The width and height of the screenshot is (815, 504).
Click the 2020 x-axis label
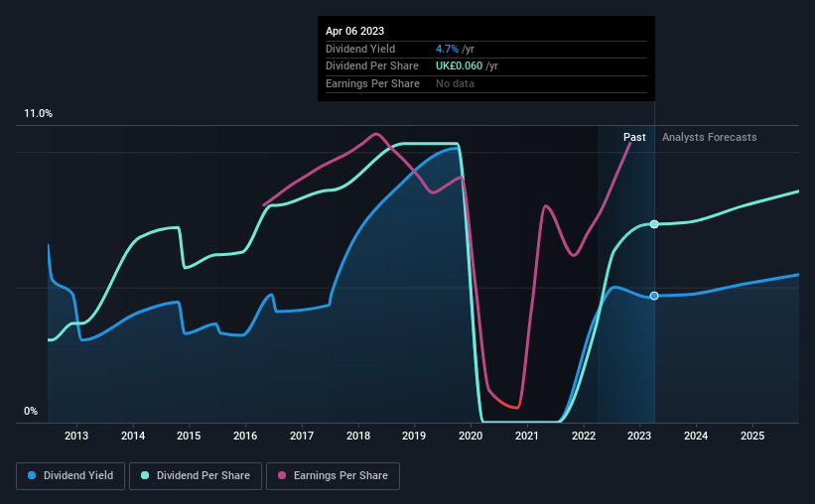tap(471, 436)
